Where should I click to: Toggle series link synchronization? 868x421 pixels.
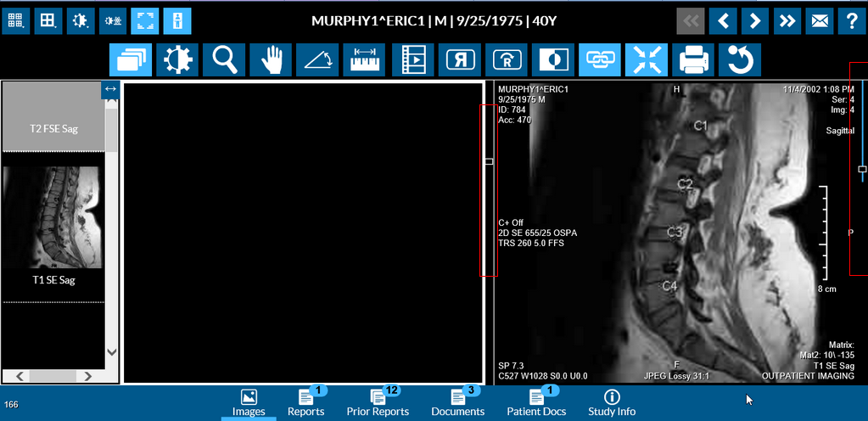click(600, 60)
